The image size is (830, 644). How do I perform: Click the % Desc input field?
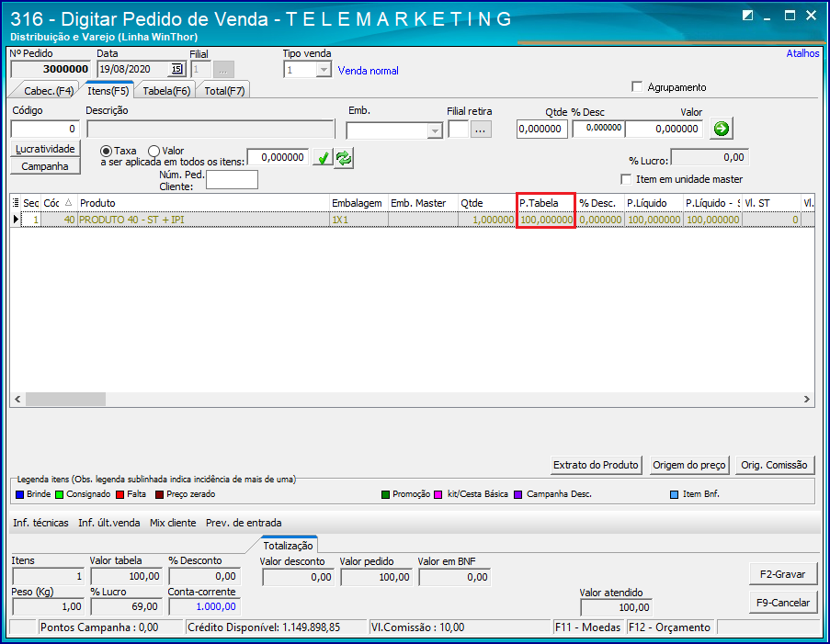[598, 129]
